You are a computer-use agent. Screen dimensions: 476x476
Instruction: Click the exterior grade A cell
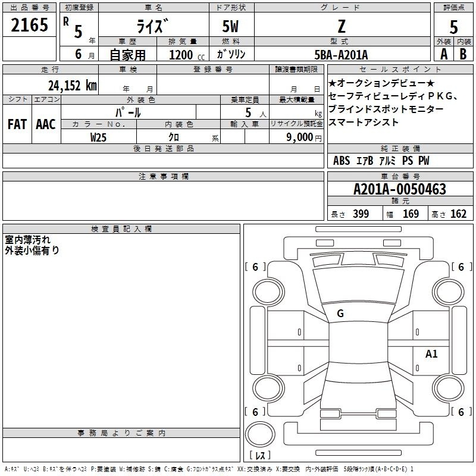(x=443, y=54)
